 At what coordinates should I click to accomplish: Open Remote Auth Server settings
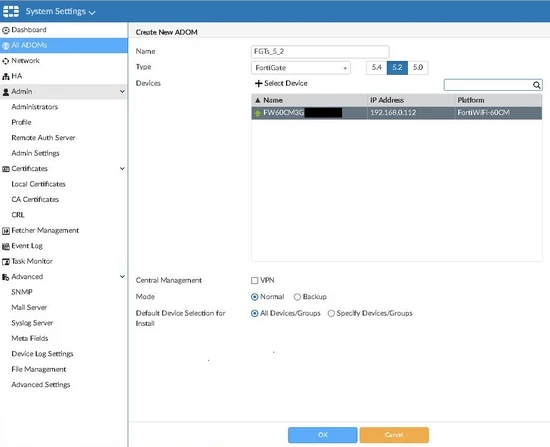(x=43, y=138)
